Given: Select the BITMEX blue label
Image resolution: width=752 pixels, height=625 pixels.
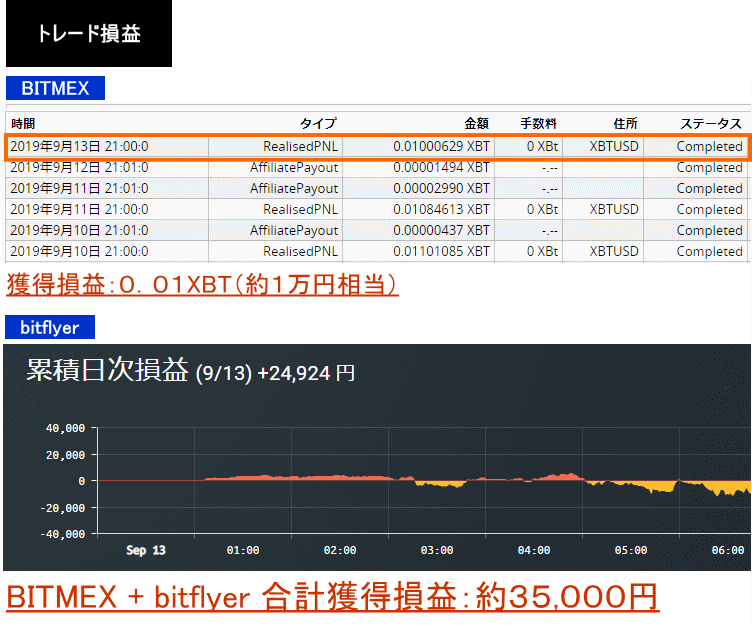Looking at the screenshot, I should 55,88.
